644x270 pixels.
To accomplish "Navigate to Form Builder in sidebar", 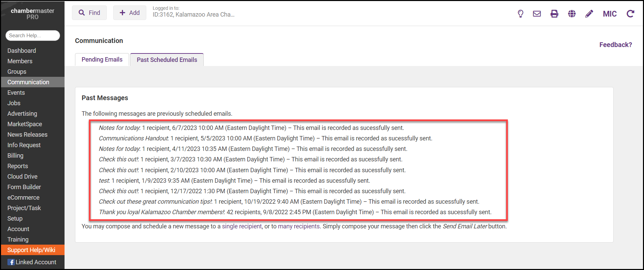I will pos(24,187).
